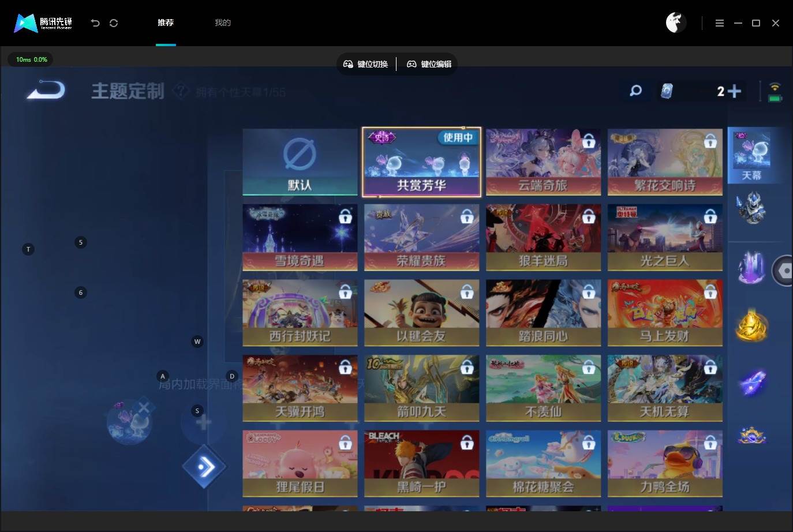Click the plus circle add slot
Viewport: 793px width, 532px height.
pos(203,422)
